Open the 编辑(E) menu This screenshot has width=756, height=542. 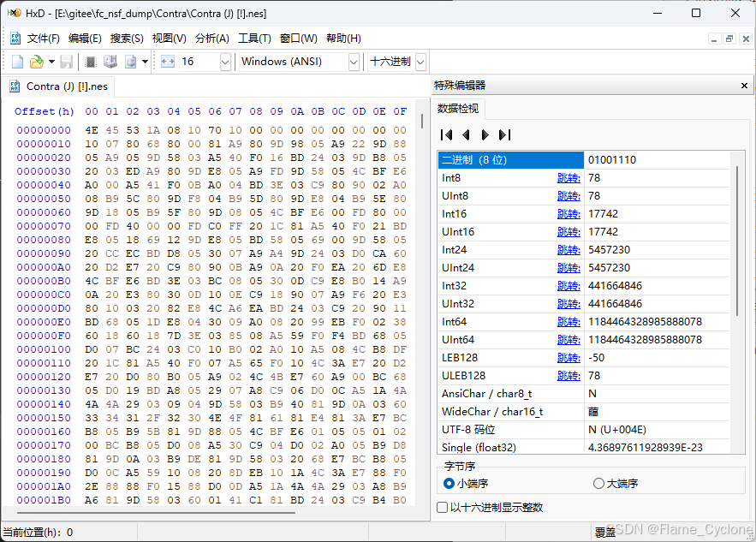pyautogui.click(x=85, y=39)
